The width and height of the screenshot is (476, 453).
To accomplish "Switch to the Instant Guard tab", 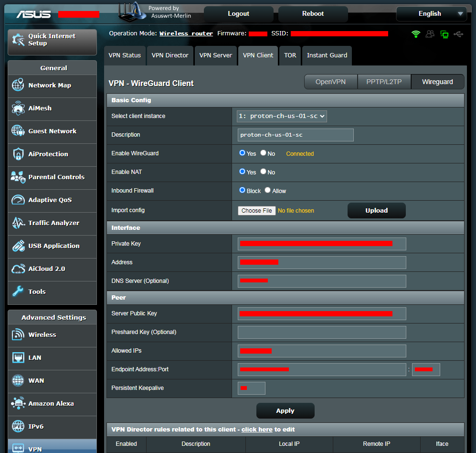I will point(327,55).
